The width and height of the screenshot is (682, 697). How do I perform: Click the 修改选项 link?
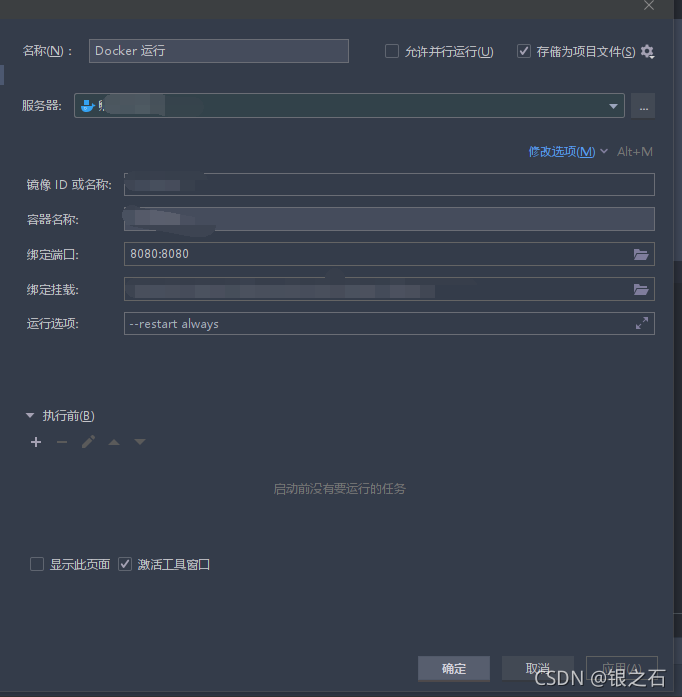coord(562,152)
